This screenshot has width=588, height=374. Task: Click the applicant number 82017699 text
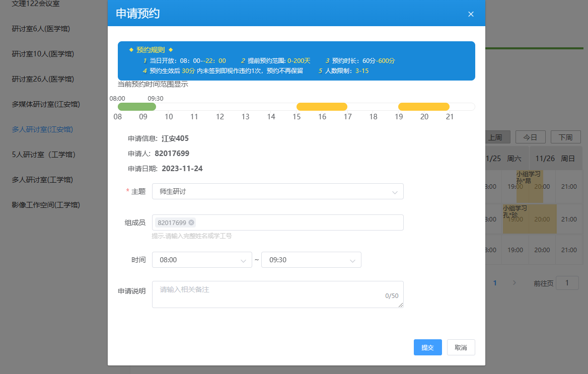click(x=172, y=154)
